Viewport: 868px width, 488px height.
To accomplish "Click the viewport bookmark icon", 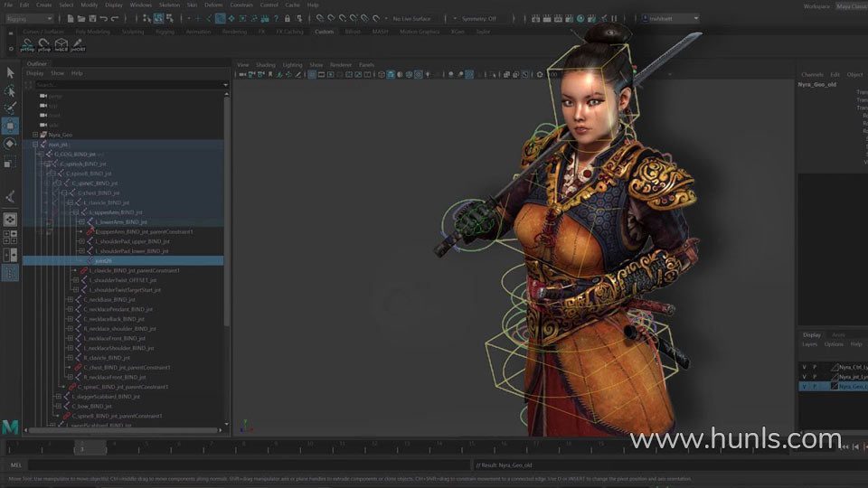I will (x=270, y=75).
